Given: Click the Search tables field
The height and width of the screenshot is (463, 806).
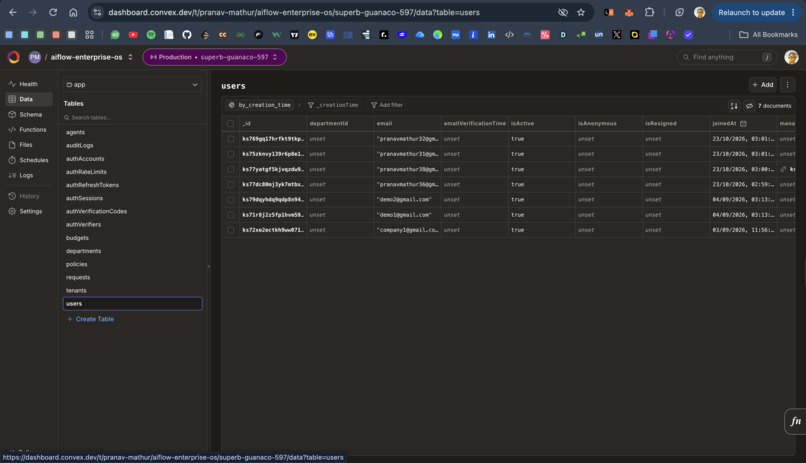Looking at the screenshot, I should (132, 118).
